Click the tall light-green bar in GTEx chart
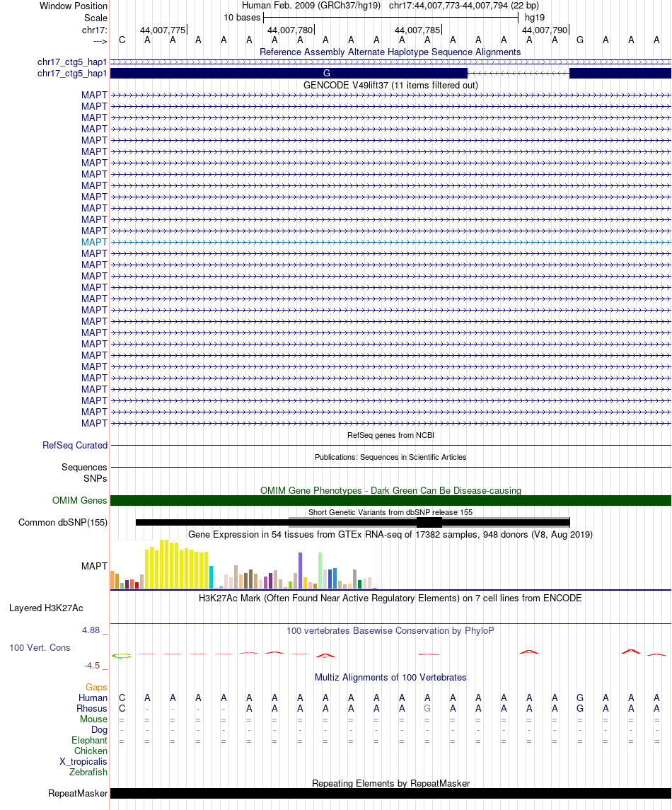Image resolution: width=672 pixels, height=810 pixels. coord(320,570)
